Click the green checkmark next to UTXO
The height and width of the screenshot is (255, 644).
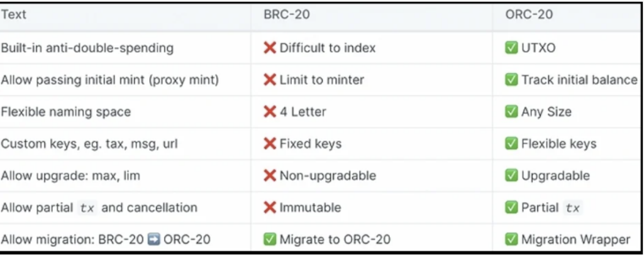pos(511,48)
